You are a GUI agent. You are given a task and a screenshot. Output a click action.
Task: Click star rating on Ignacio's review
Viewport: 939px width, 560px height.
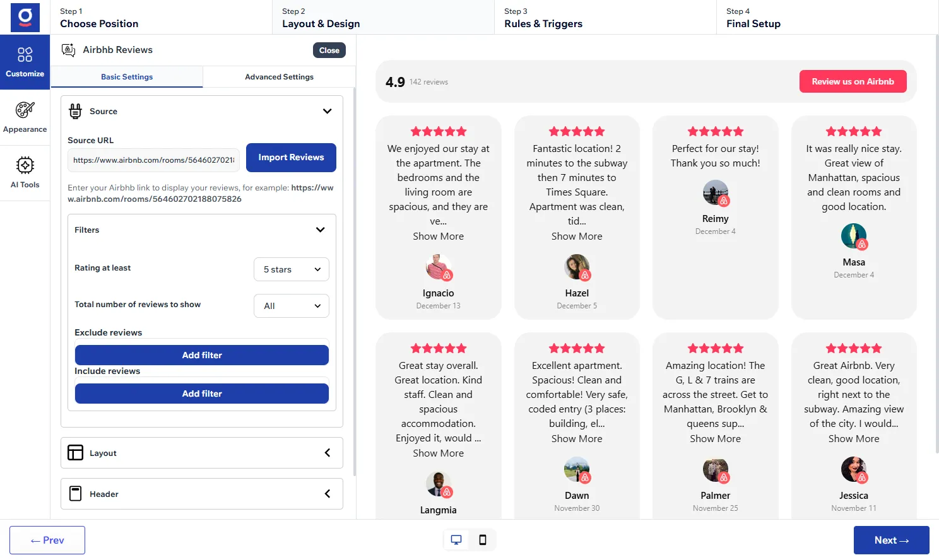point(439,131)
